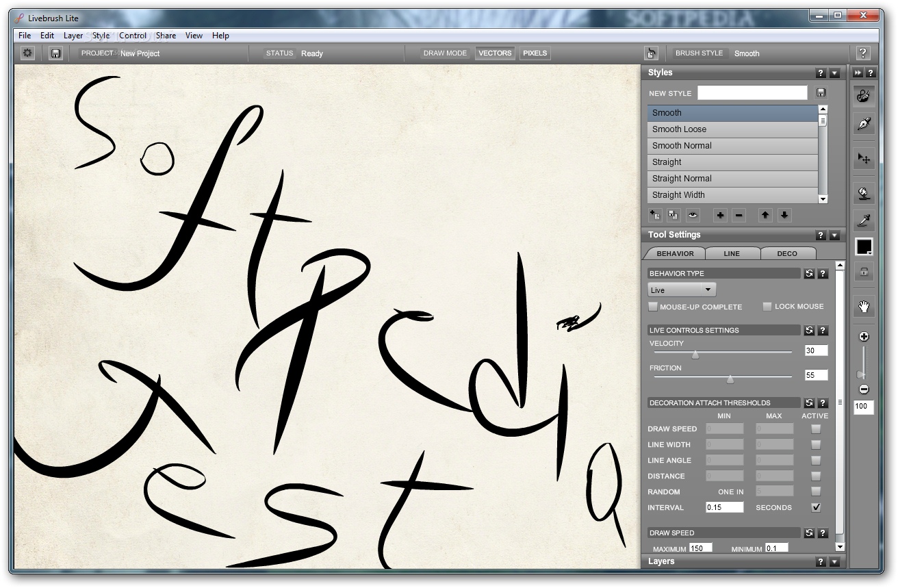Open the Edit menu

pos(47,36)
